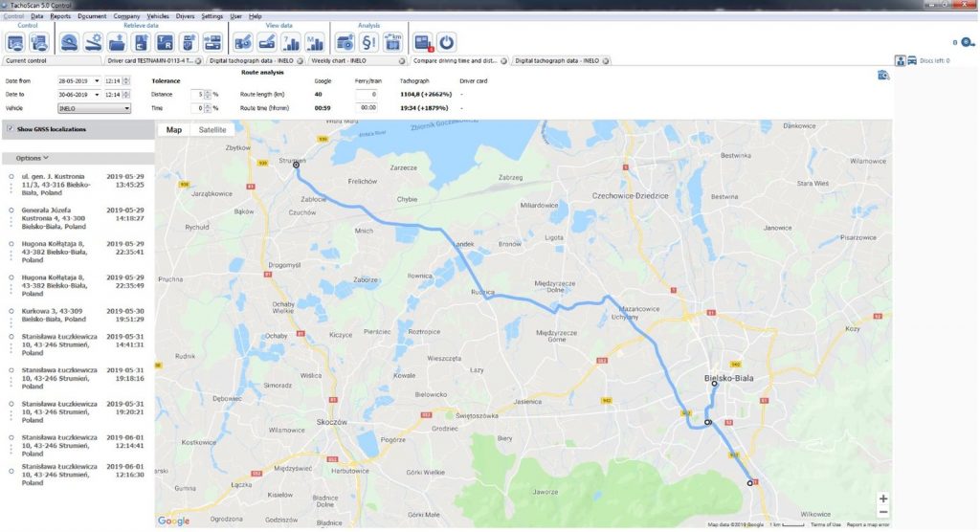Select radio for Stanisława Łuczkiewicza at 19:18:16
Screen dimensions: 980x532
point(11,370)
